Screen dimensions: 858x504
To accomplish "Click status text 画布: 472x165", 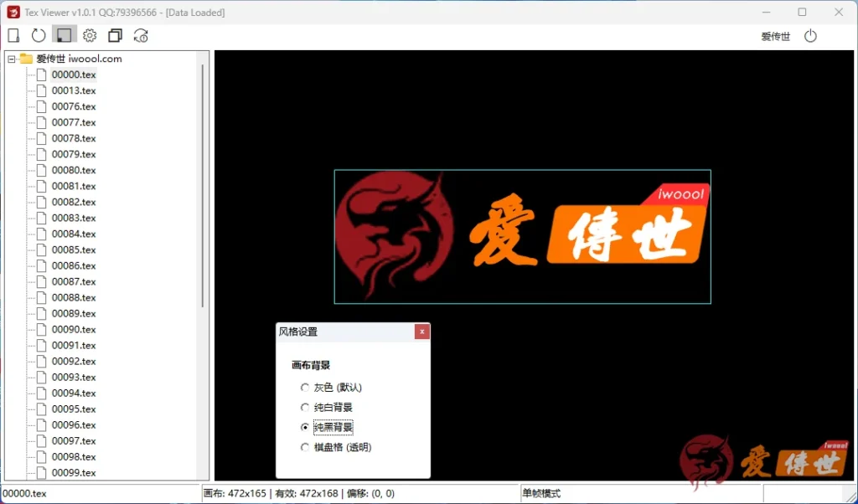I will point(235,494).
